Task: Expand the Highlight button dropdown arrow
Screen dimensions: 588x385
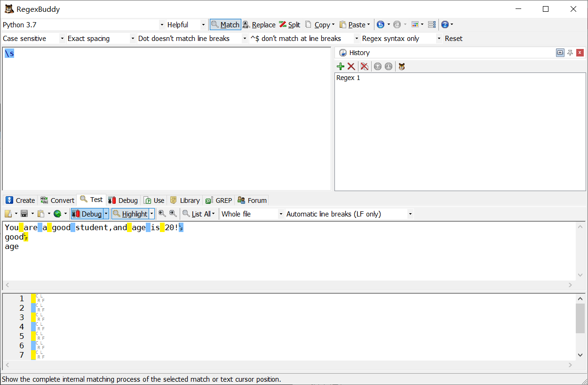Action: point(151,214)
